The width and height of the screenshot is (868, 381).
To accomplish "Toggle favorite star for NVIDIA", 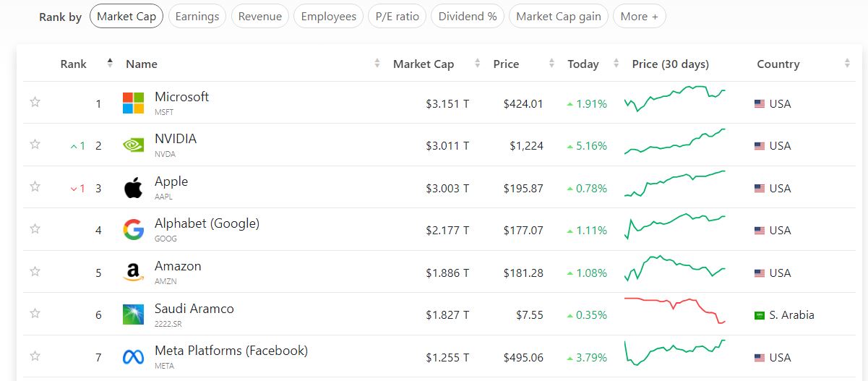I will [35, 145].
